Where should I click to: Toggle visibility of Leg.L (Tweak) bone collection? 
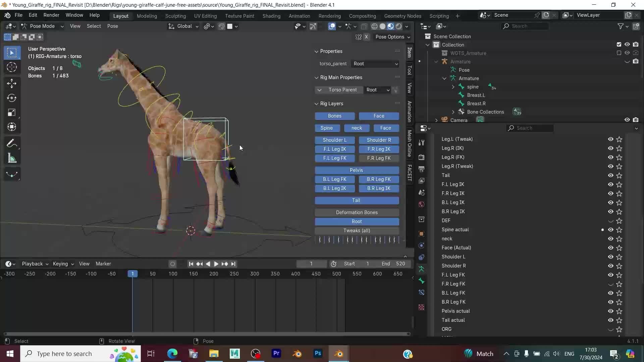(610, 139)
